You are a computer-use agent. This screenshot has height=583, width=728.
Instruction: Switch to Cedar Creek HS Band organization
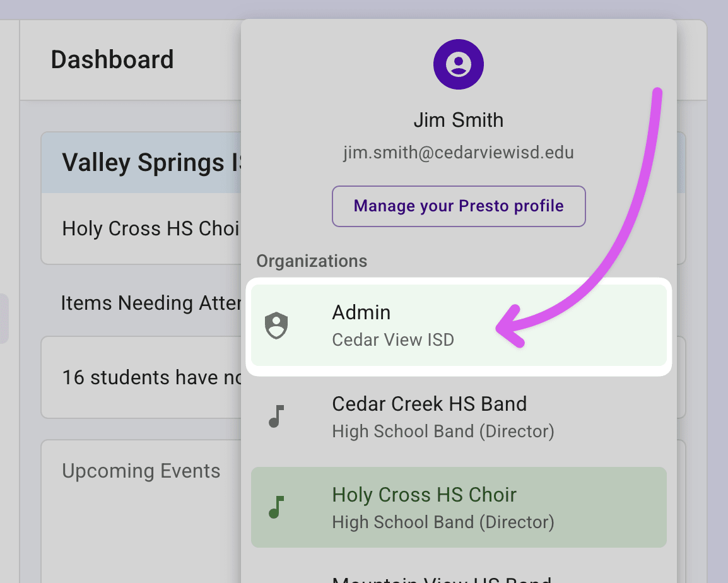(459, 417)
